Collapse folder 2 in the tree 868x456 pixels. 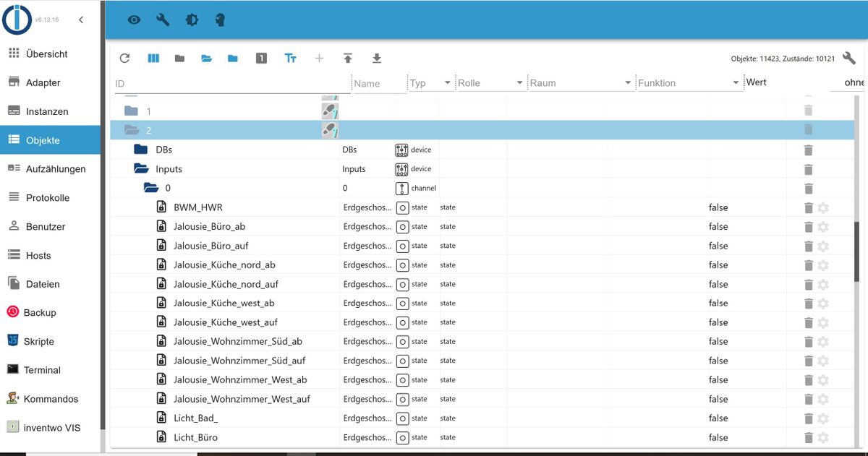(x=131, y=130)
